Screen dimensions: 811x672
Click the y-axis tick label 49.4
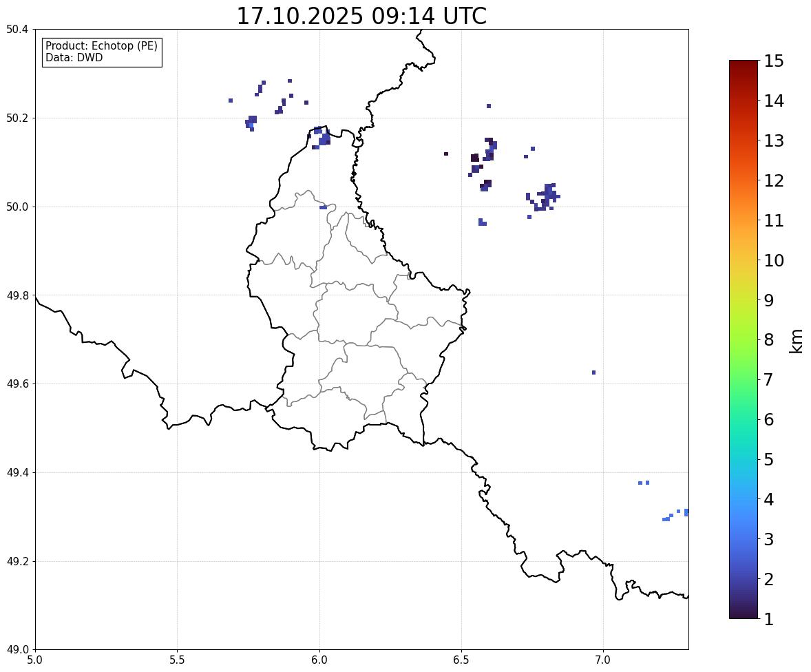click(x=17, y=473)
